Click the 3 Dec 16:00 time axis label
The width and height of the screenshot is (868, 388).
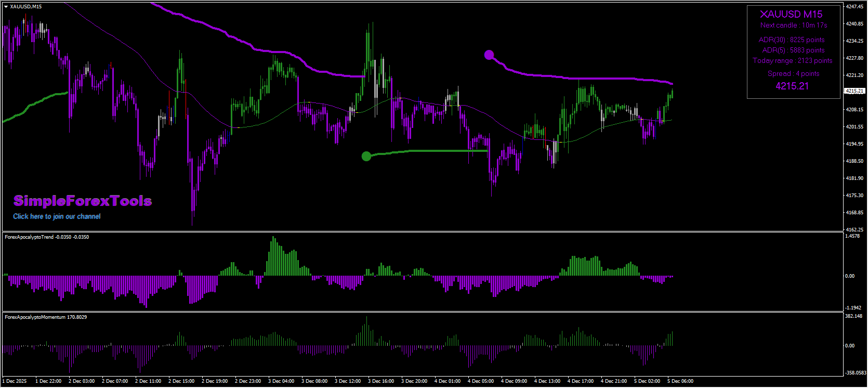[381, 381]
